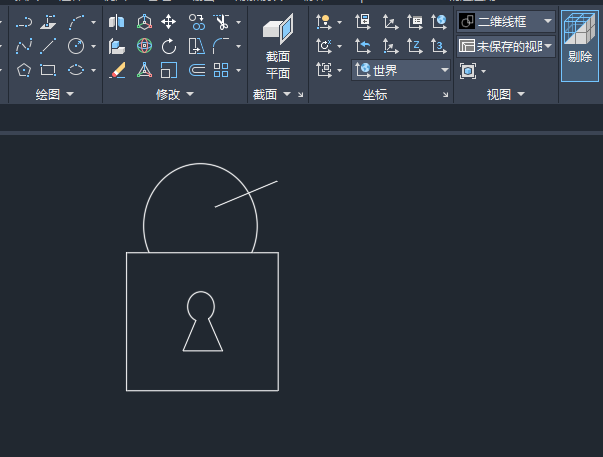Open the Circle tool dropdown arrow

pos(93,47)
